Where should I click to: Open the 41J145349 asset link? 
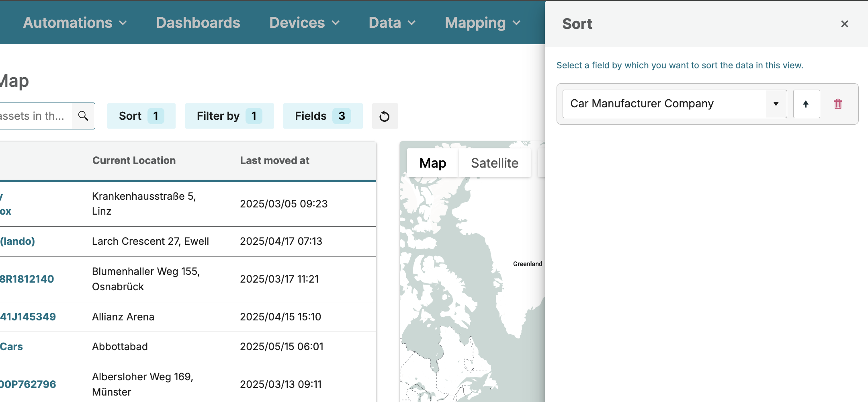click(x=28, y=317)
